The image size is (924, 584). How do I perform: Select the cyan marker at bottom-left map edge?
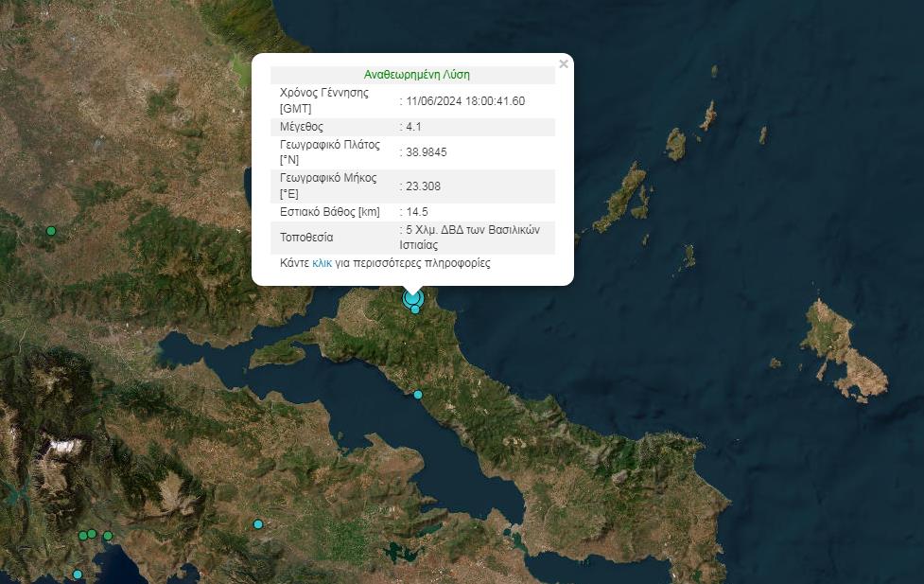(x=78, y=574)
